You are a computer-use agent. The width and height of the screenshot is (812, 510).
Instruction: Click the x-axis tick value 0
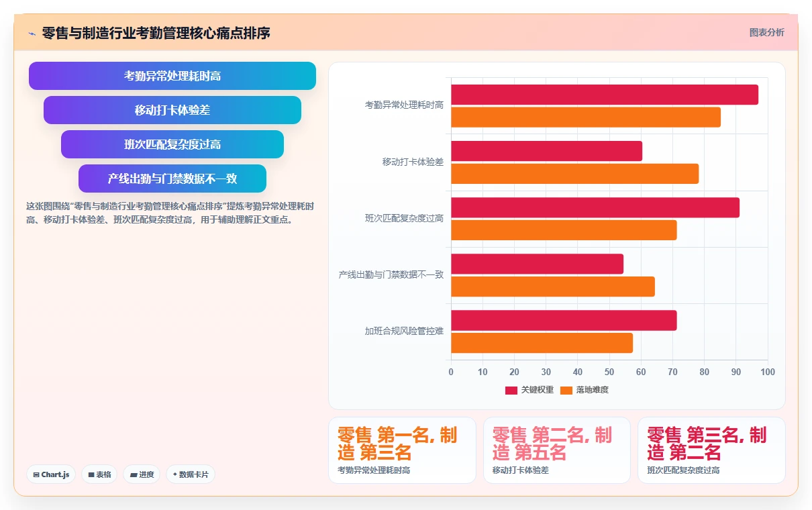[451, 372]
